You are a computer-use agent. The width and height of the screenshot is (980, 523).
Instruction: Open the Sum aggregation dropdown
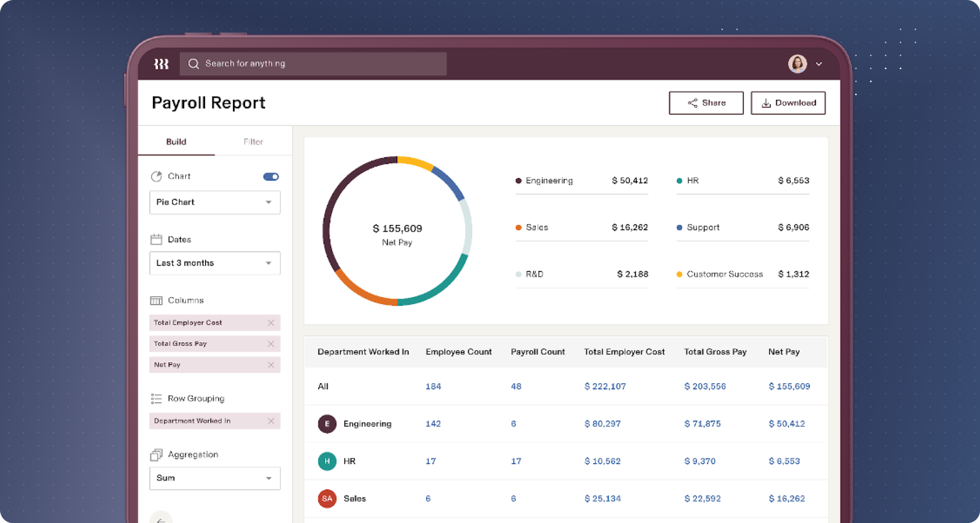pos(215,478)
